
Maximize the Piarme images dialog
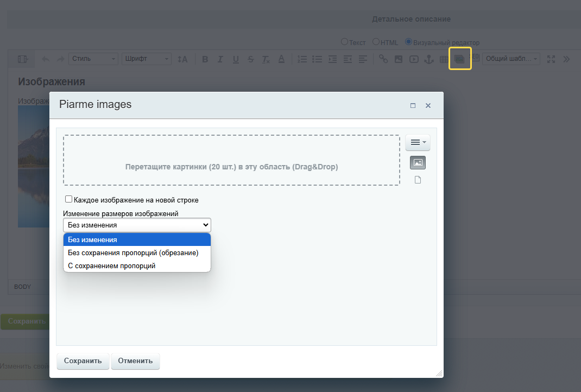pyautogui.click(x=413, y=105)
